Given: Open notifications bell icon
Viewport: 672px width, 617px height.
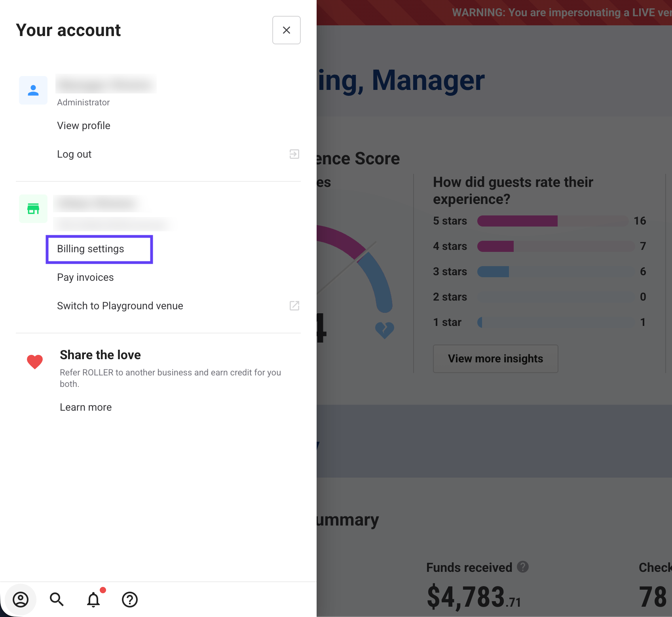Looking at the screenshot, I should pos(93,599).
